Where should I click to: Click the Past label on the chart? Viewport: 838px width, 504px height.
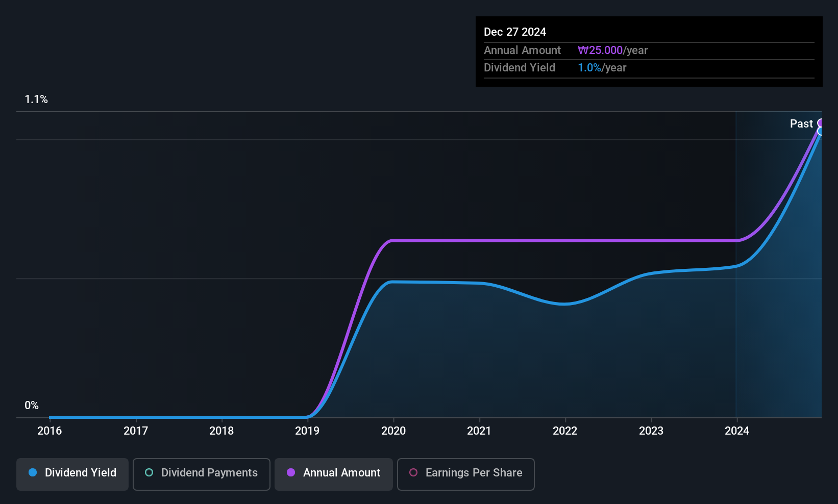click(801, 124)
